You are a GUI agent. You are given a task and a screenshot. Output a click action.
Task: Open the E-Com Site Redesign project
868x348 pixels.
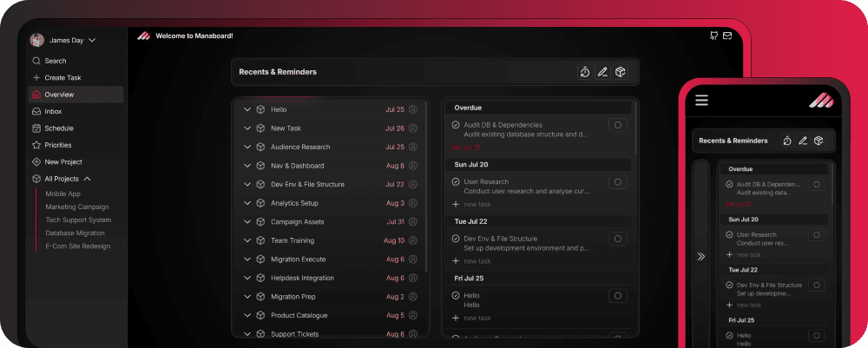(78, 246)
